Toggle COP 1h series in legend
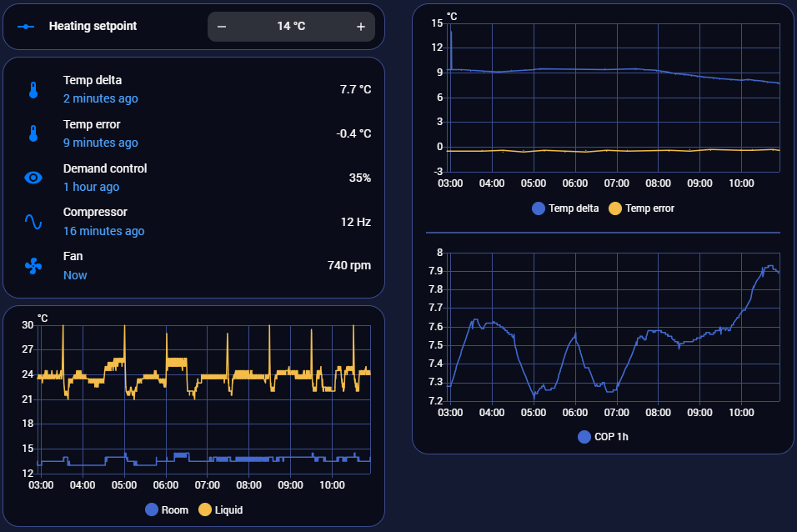Image resolution: width=797 pixels, height=532 pixels. click(x=603, y=436)
